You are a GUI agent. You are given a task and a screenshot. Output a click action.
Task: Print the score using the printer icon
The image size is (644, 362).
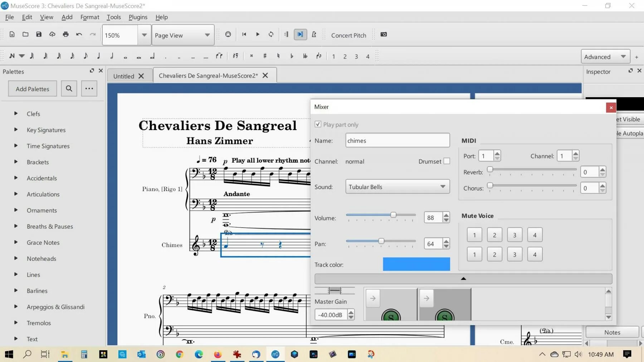click(65, 35)
